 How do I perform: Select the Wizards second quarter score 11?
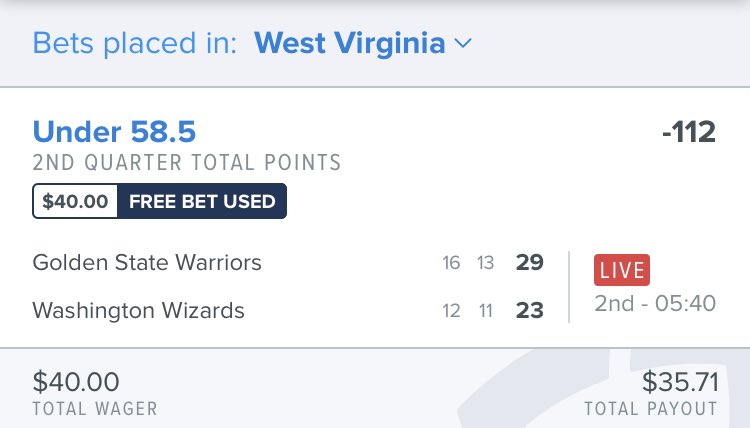click(x=485, y=311)
